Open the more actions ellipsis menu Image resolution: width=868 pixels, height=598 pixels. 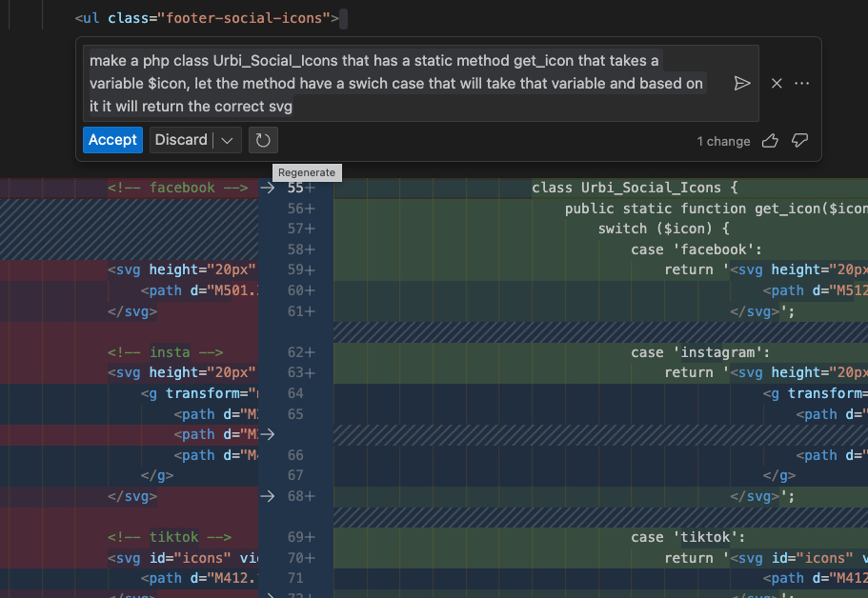click(801, 84)
